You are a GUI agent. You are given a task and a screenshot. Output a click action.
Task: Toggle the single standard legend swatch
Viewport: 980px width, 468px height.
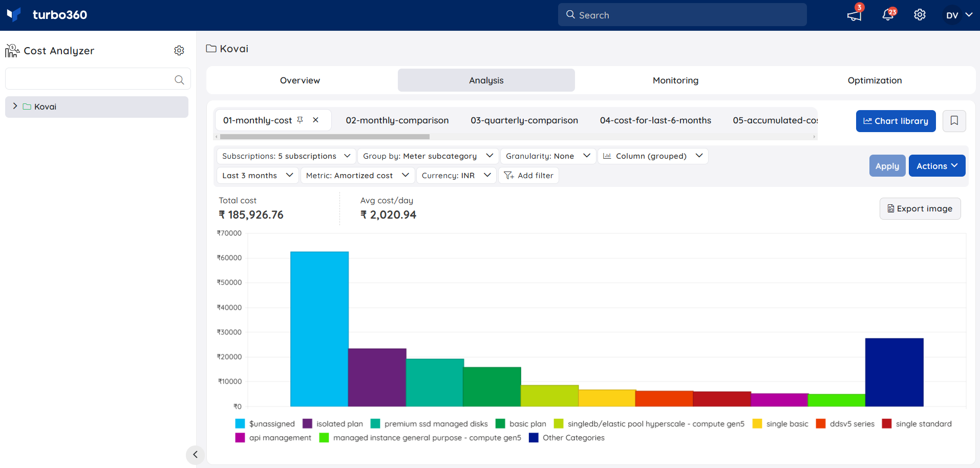(887, 423)
